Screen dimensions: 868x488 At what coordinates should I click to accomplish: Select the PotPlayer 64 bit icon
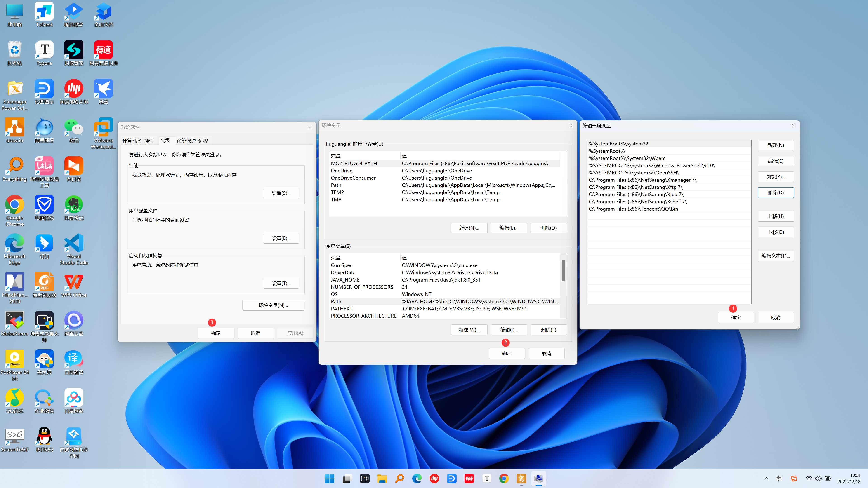click(14, 365)
